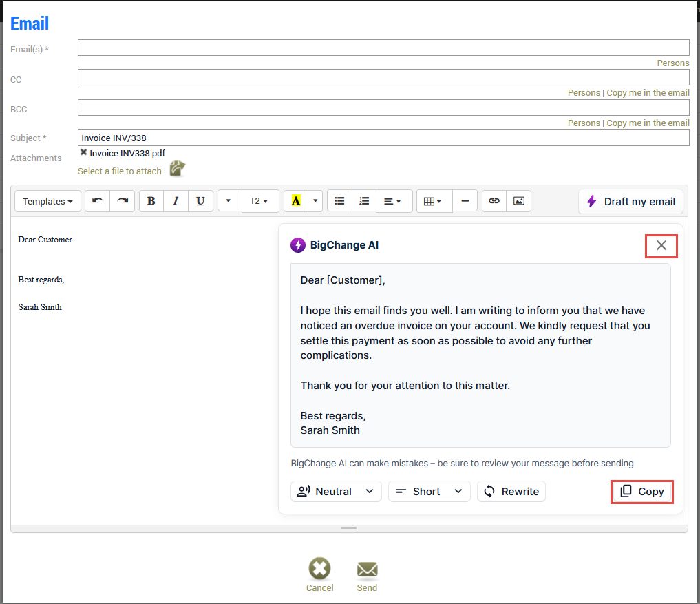Screen dimensions: 700x604
Task: Click the BigChange AI lightning logo
Action: point(298,245)
